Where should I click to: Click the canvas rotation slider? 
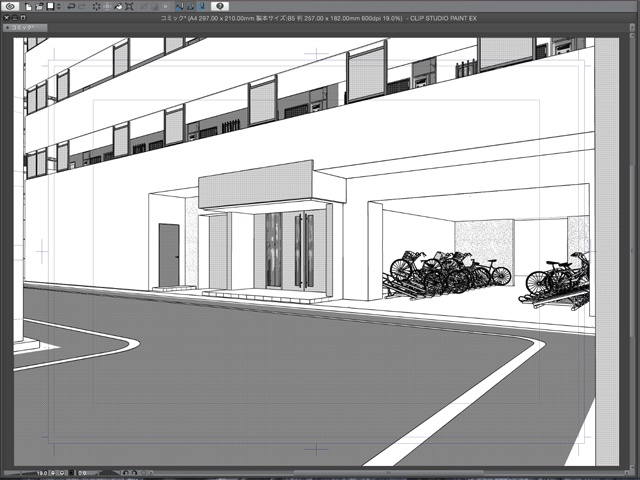tap(109, 473)
